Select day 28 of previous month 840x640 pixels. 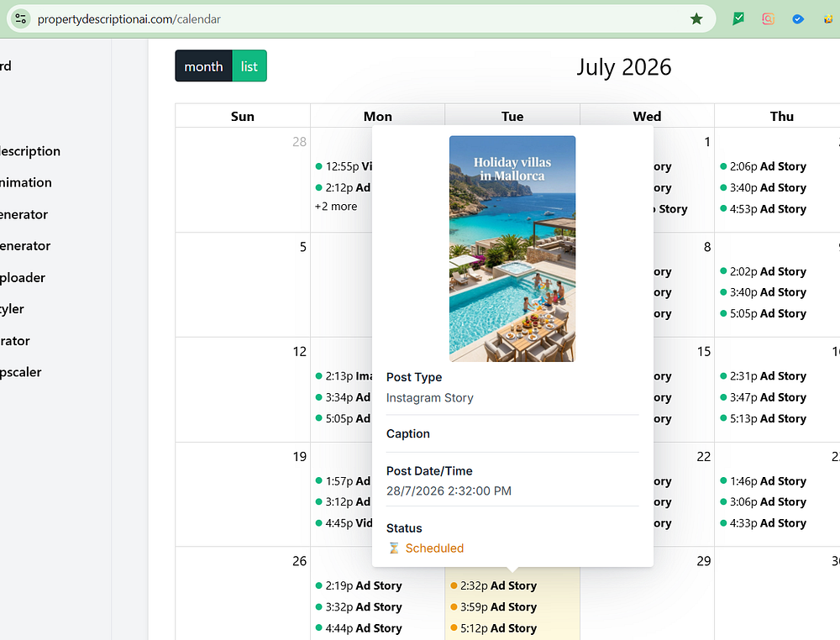coord(300,142)
